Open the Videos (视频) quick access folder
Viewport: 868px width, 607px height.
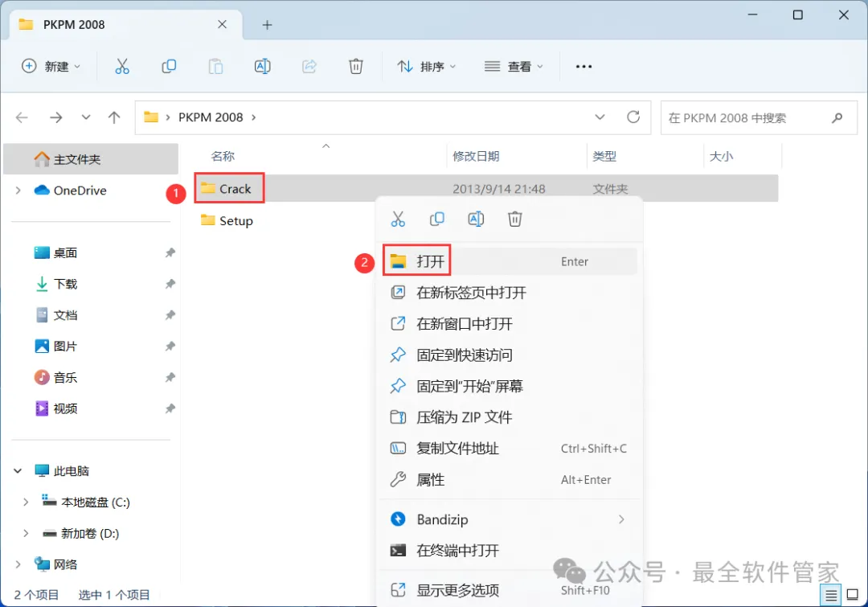pyautogui.click(x=65, y=408)
